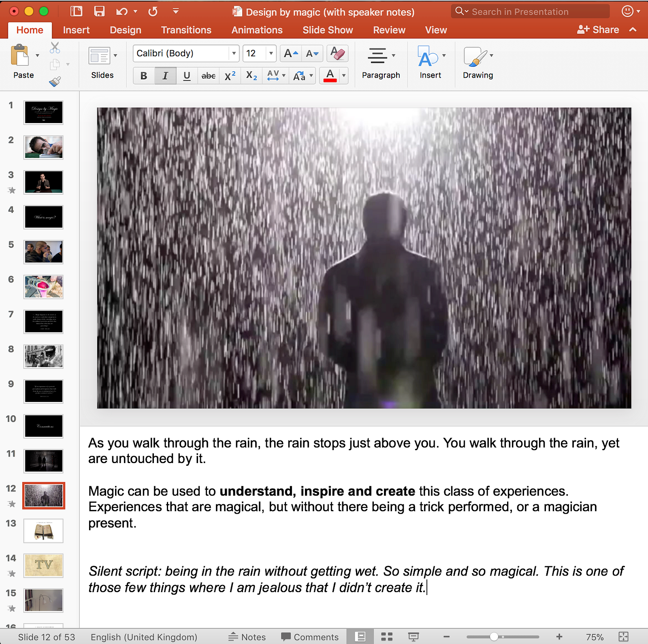The width and height of the screenshot is (648, 644).
Task: Toggle Strikethrough formatting
Action: tap(209, 76)
